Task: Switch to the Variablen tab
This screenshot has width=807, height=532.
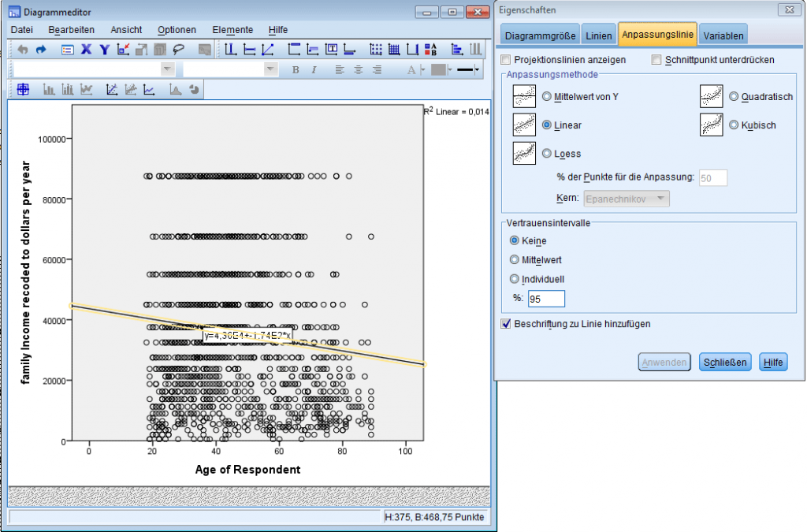Action: click(x=723, y=34)
